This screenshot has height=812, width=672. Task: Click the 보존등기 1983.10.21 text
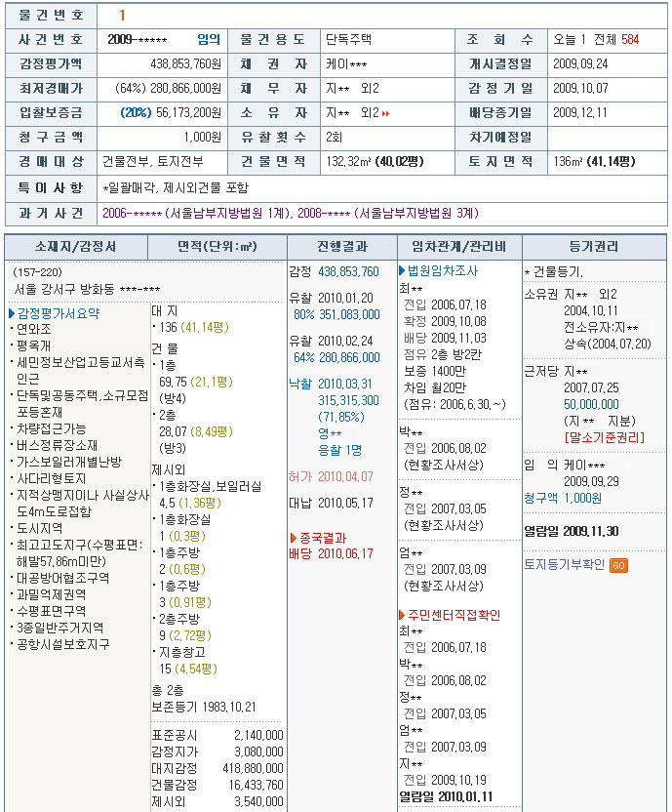[x=204, y=707]
